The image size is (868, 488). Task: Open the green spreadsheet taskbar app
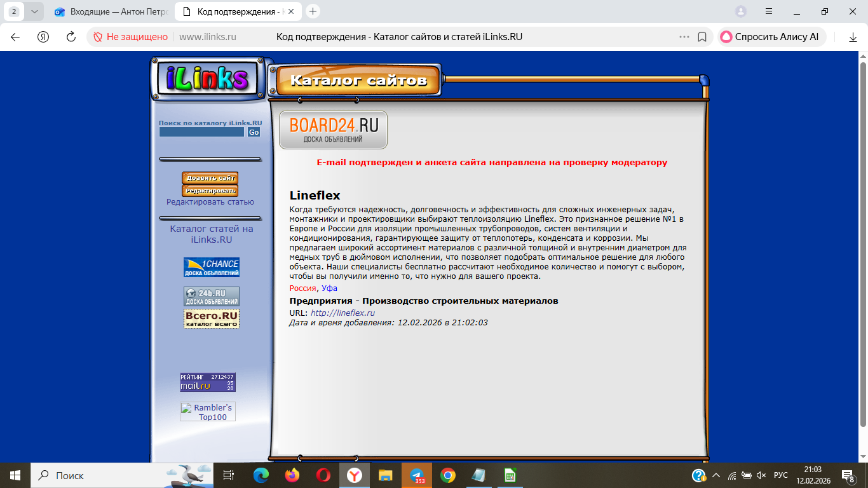pyautogui.click(x=510, y=475)
